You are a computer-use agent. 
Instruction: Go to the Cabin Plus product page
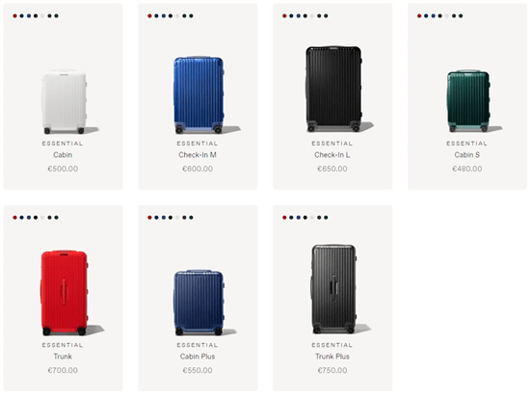[x=198, y=356]
